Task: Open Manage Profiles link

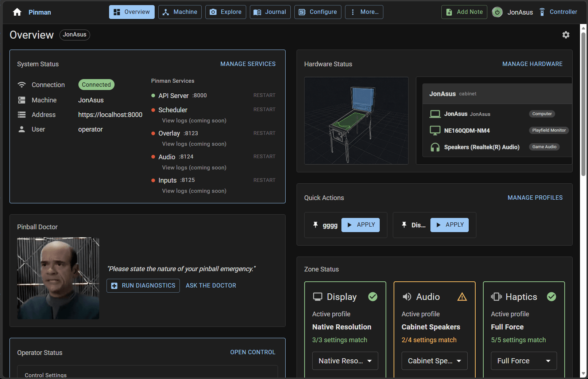Action: (x=535, y=198)
